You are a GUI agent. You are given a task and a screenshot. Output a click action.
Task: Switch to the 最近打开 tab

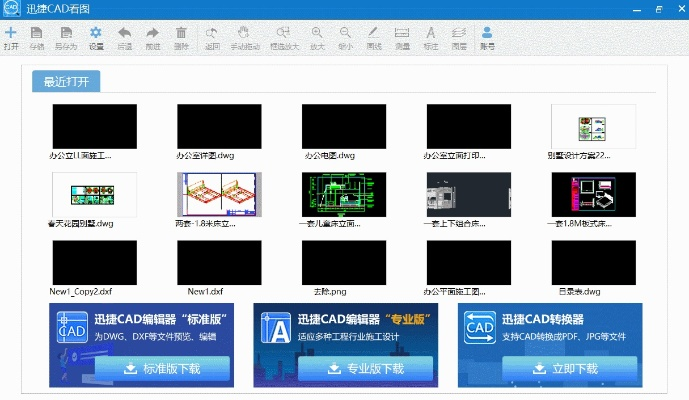pos(66,81)
